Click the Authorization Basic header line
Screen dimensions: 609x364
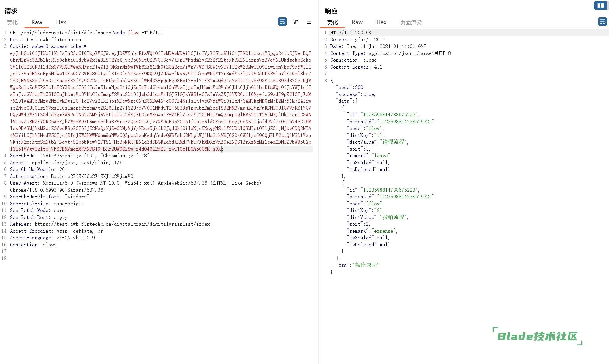(x=71, y=176)
